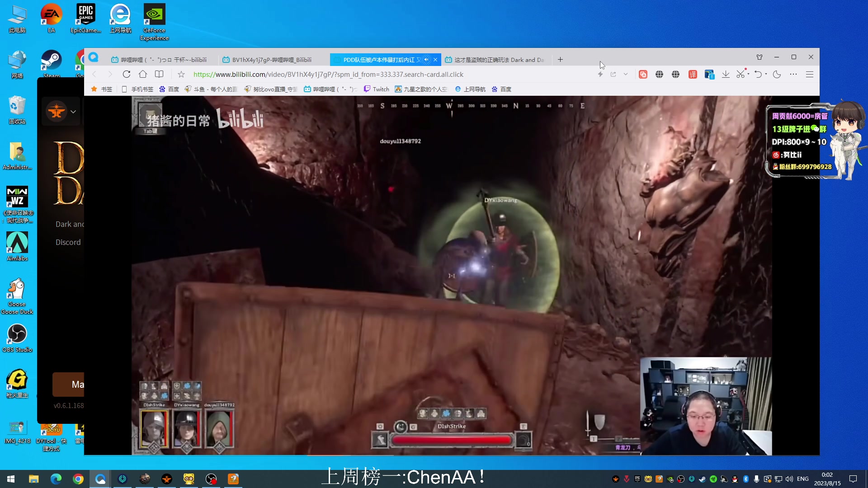Expand the undo closed-tab dropdown arrow

click(766, 74)
